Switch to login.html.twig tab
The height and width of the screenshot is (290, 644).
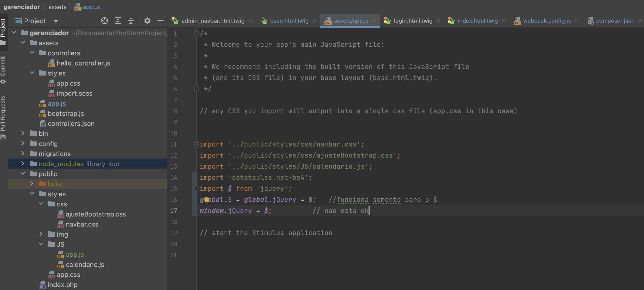coord(413,21)
